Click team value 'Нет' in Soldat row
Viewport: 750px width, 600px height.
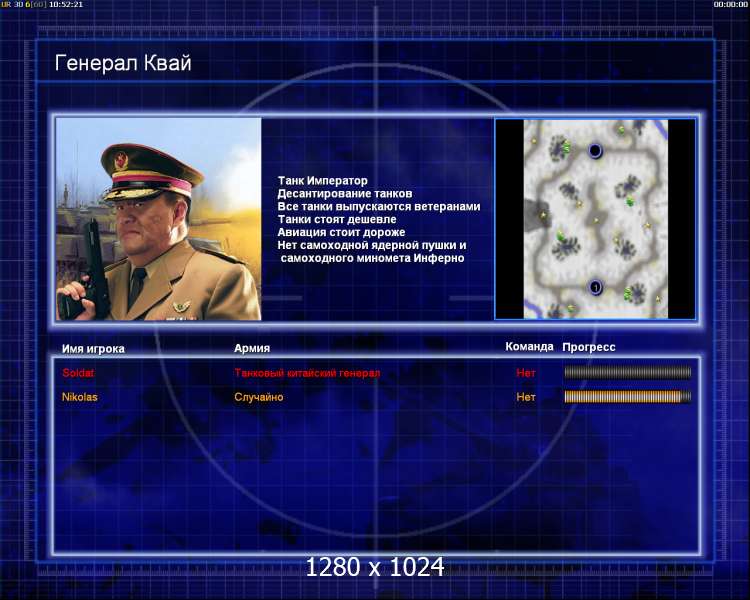pyautogui.click(x=526, y=373)
